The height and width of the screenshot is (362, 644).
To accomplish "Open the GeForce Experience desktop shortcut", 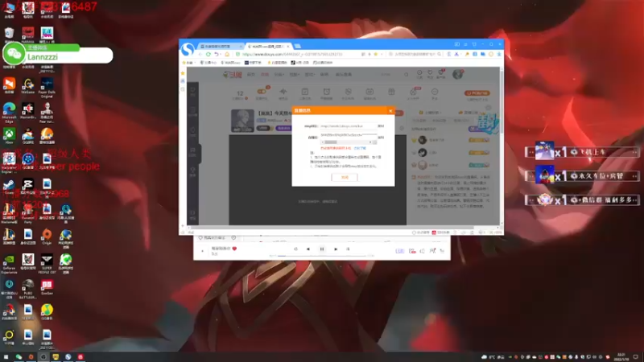I will [x=9, y=264].
